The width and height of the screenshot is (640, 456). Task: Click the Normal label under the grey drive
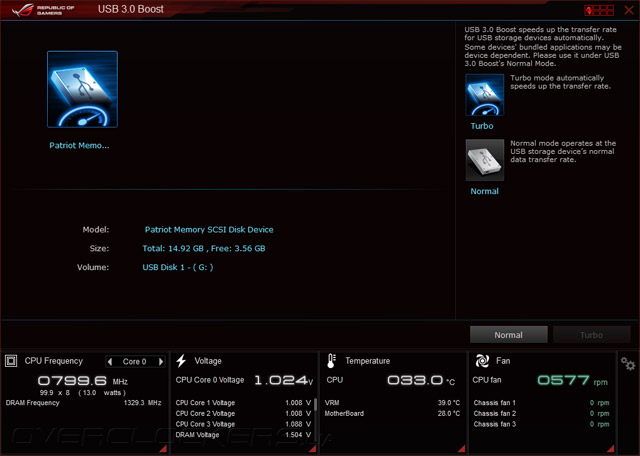(x=484, y=191)
